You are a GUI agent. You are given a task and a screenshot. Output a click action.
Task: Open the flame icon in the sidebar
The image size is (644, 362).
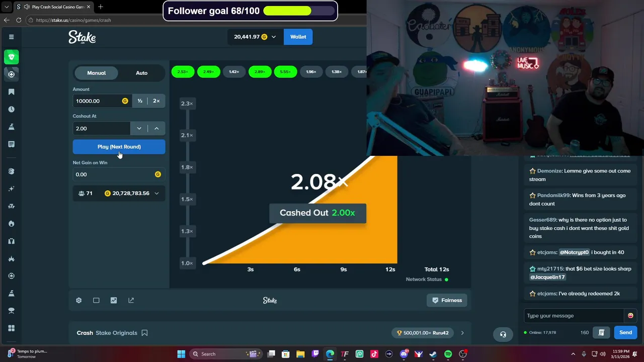click(x=11, y=224)
